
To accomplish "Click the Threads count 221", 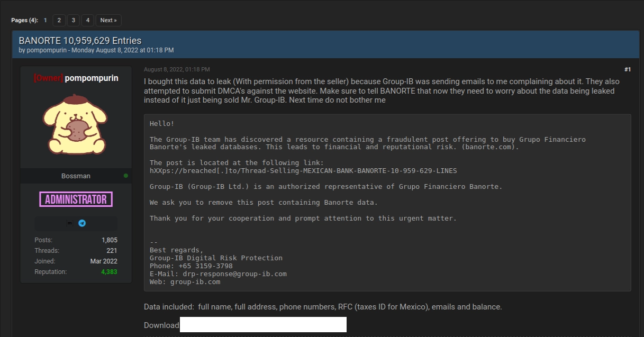I will coord(112,251).
